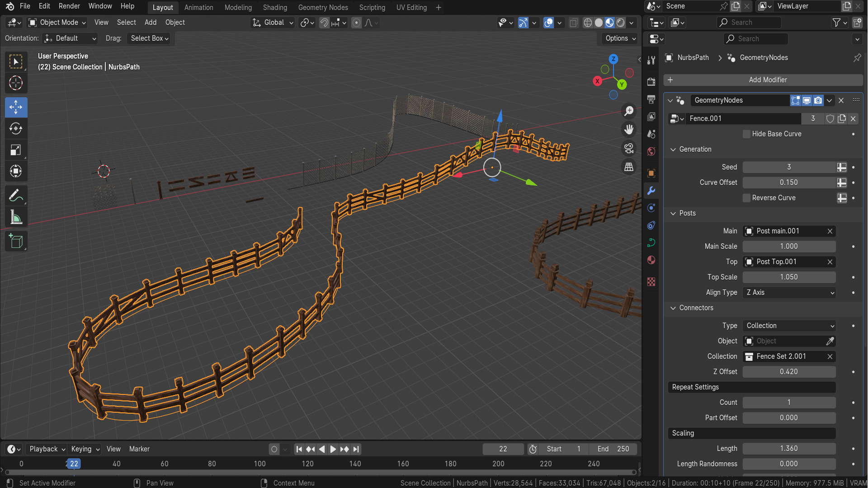
Task: Toggle modifier render display
Action: coord(818,100)
